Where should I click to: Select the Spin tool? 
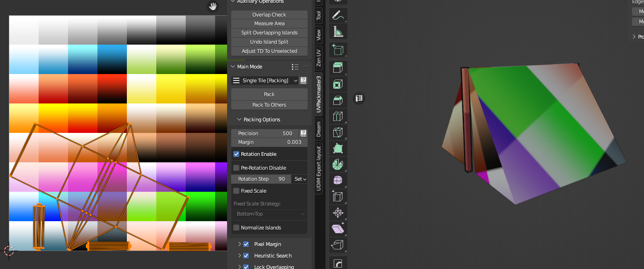pyautogui.click(x=338, y=165)
